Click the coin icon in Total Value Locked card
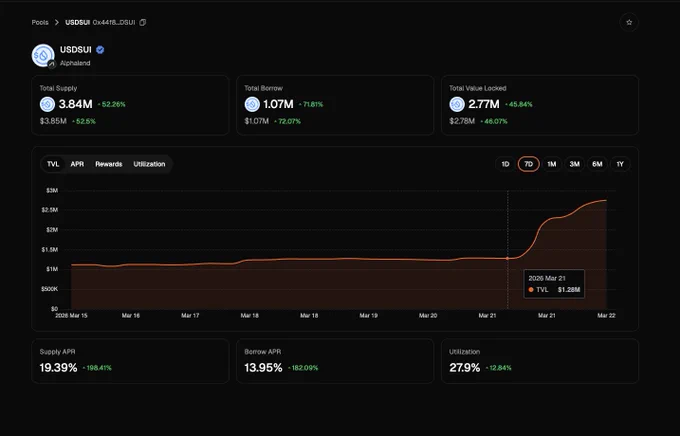Image resolution: width=680 pixels, height=436 pixels. pos(457,104)
